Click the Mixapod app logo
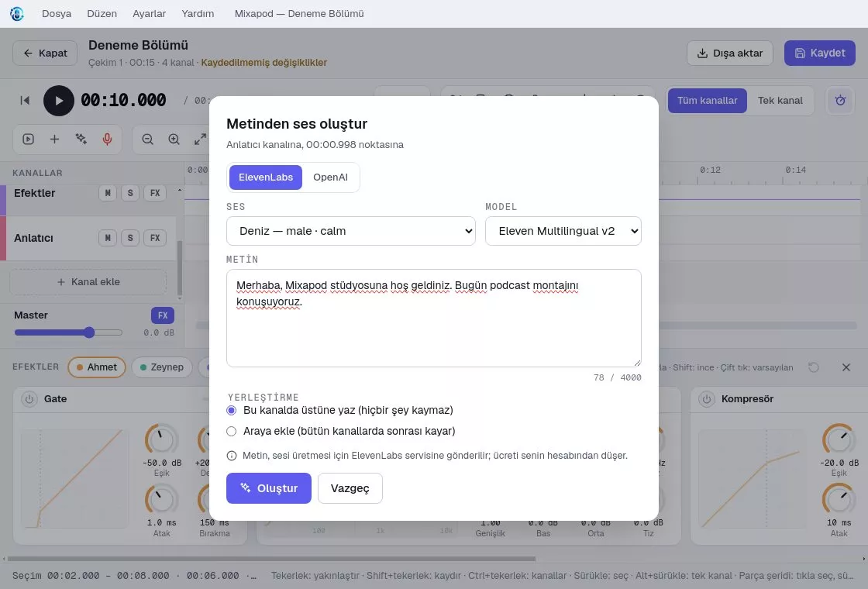This screenshot has height=589, width=868. coord(17,14)
